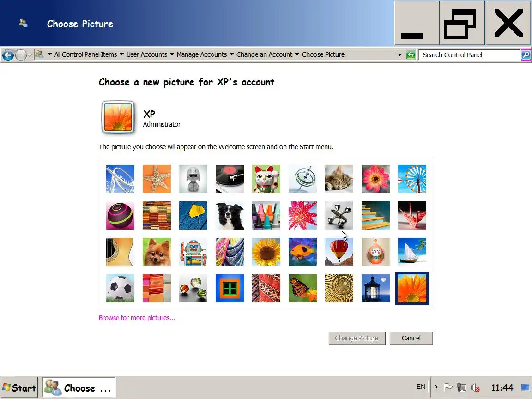532x399 pixels.
Task: Select the soccer ball account picture
Action: point(120,288)
